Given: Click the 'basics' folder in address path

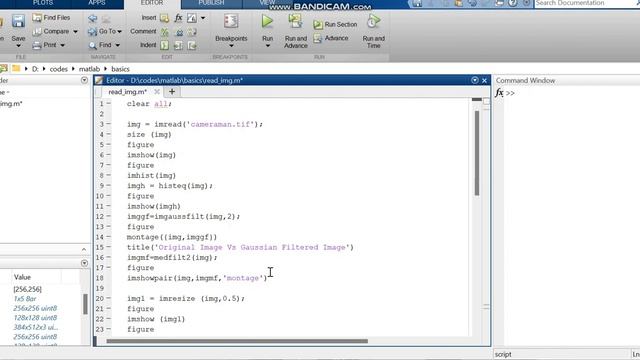Looking at the screenshot, I should (x=120, y=69).
